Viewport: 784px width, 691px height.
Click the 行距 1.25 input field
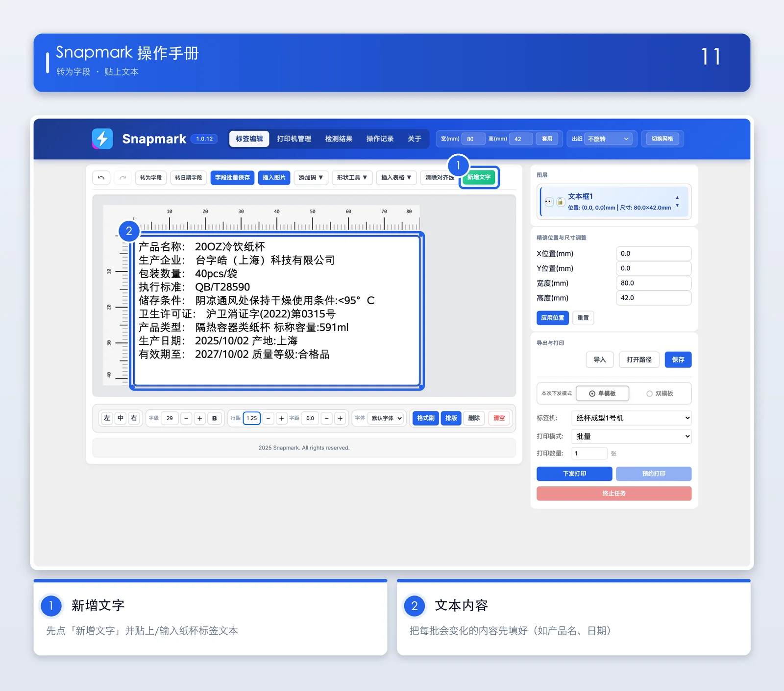coord(252,418)
